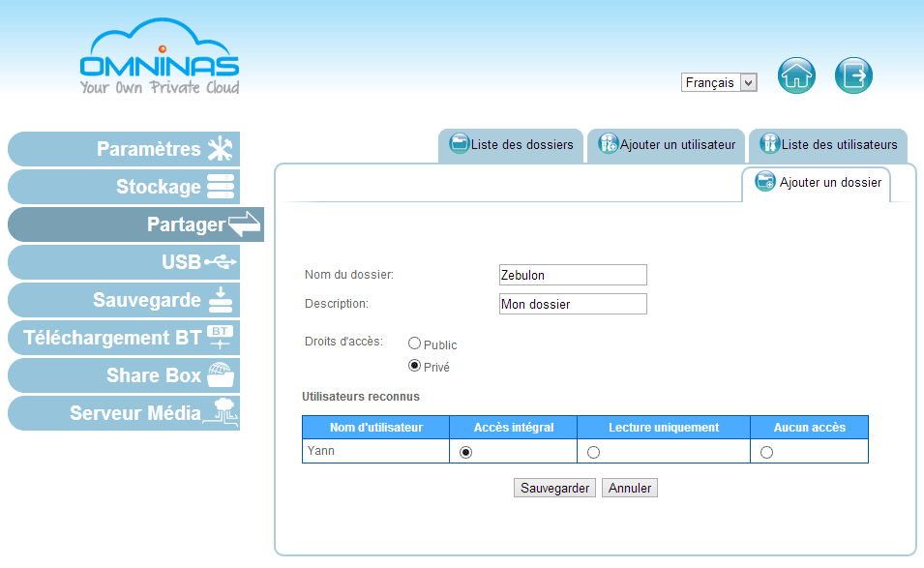Click the Droits d'accès label

click(343, 342)
